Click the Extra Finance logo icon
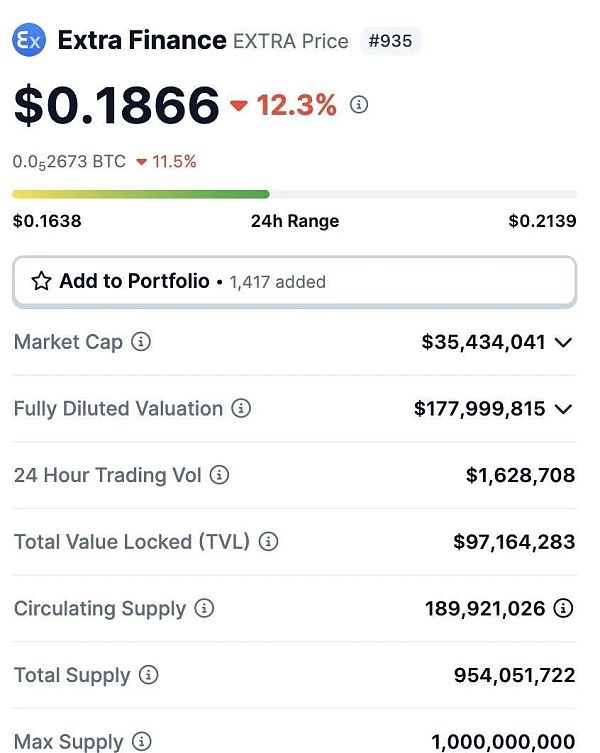600x753 pixels. point(30,41)
